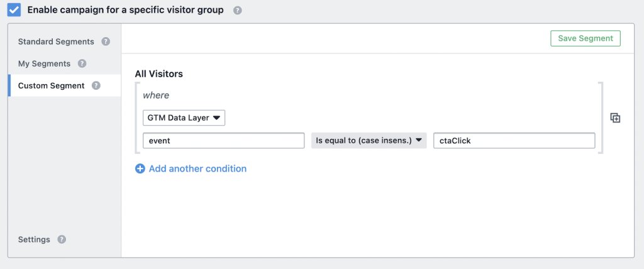Viewport: 644px width, 269px height.
Task: Click help icon beside Enable campaign label
Action: point(237,11)
